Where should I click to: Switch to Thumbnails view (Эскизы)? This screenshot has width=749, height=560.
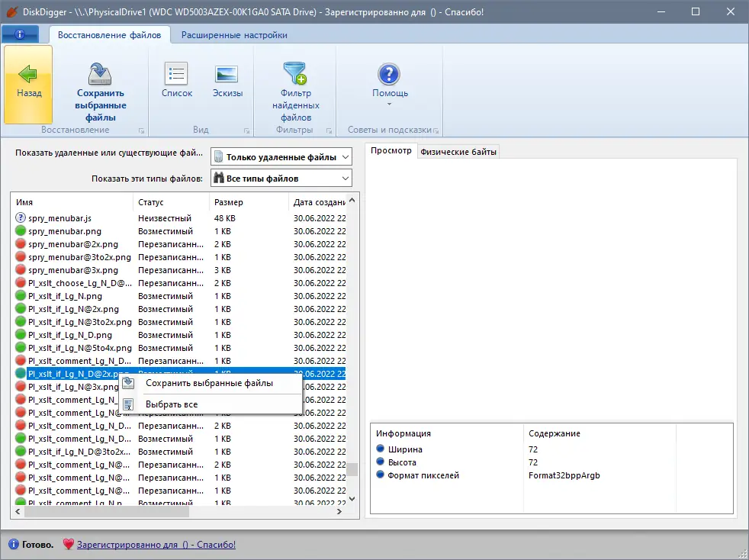click(227, 75)
